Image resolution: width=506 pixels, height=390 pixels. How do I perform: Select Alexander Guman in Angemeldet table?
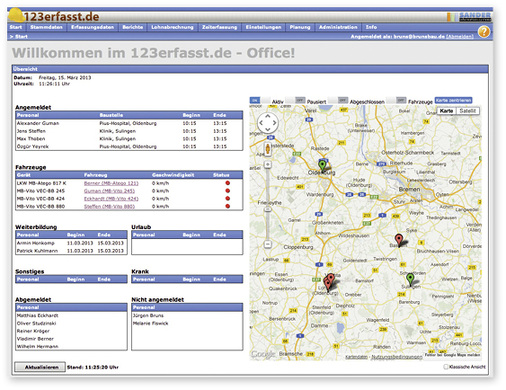click(x=38, y=123)
